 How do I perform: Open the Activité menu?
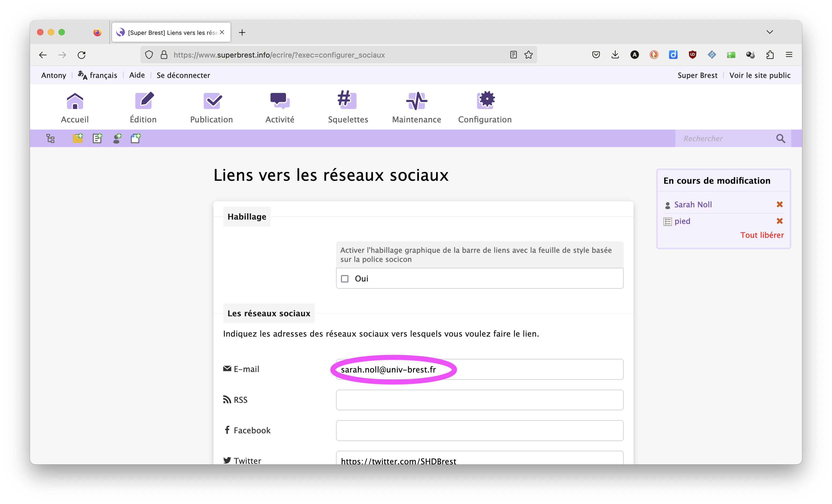(x=280, y=108)
